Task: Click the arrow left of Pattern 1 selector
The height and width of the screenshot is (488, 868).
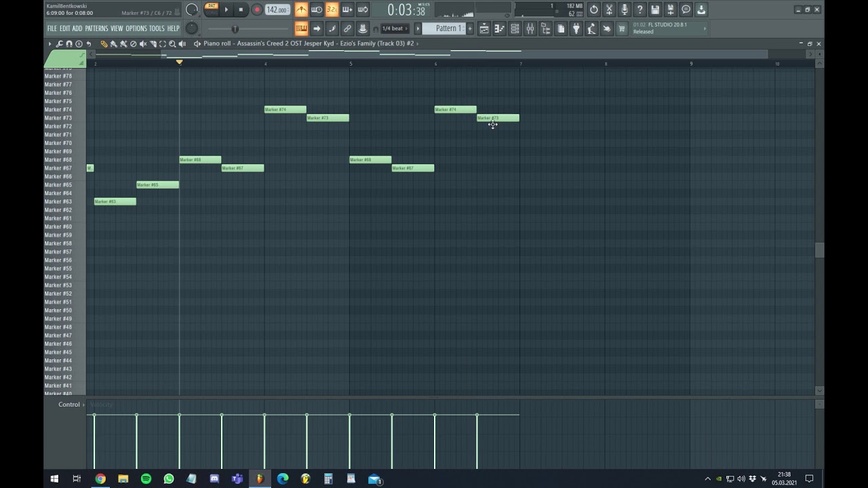Action: 418,28
